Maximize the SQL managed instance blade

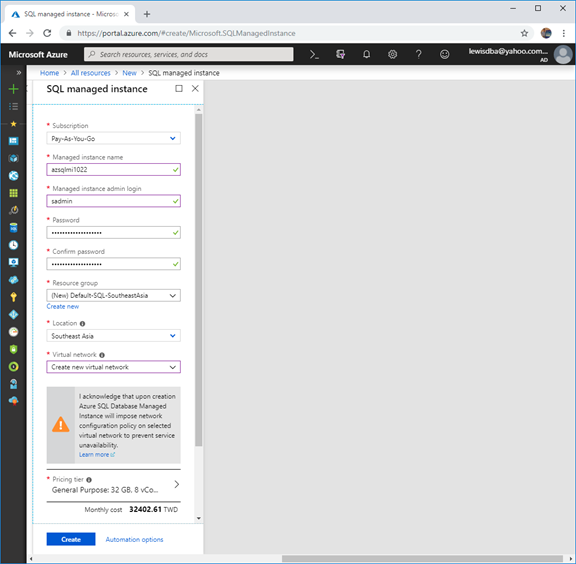(179, 89)
